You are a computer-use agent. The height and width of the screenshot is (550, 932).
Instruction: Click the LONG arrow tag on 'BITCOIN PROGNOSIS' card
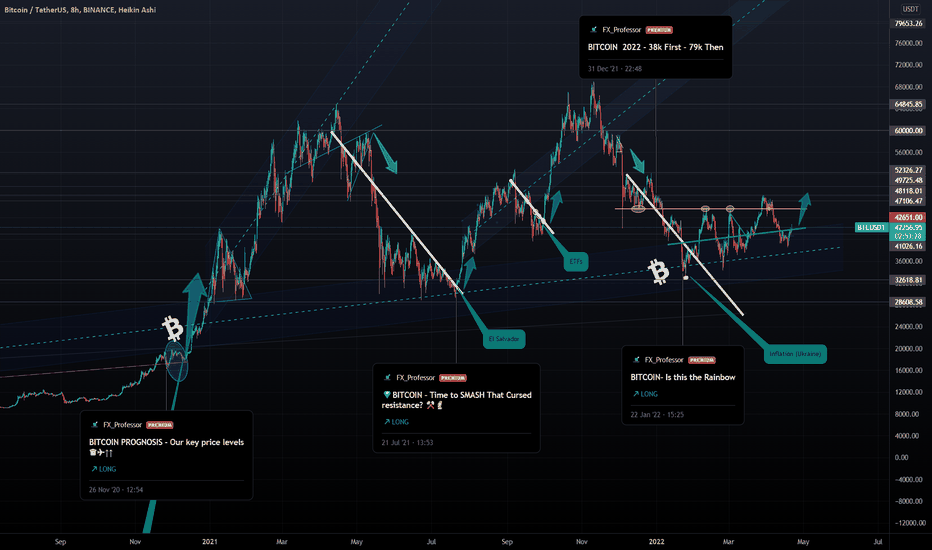click(103, 469)
